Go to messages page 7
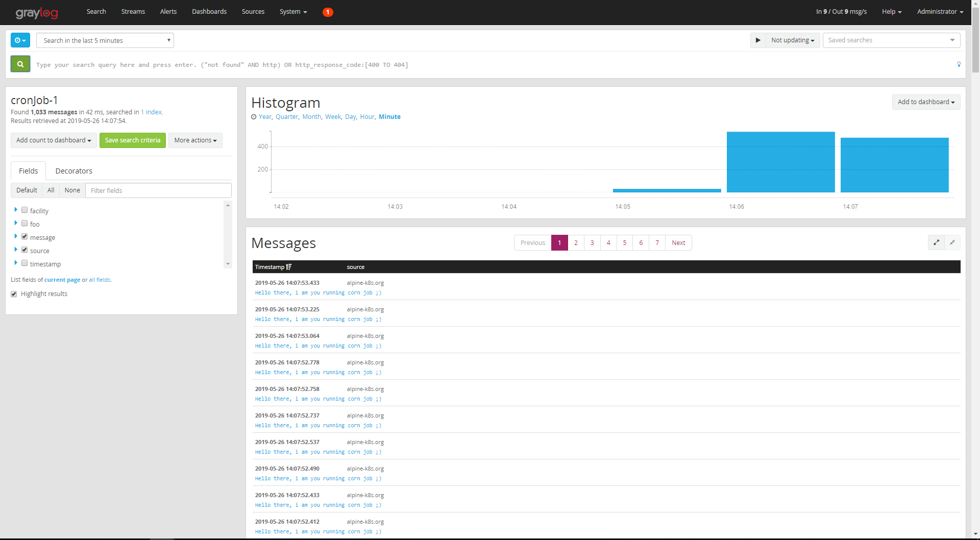Viewport: 980px width, 540px height. click(657, 243)
